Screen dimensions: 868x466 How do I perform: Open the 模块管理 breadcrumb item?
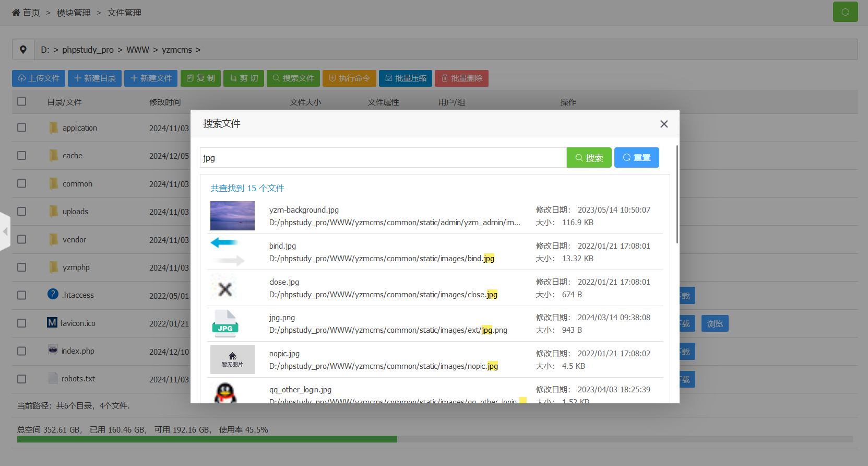point(74,13)
